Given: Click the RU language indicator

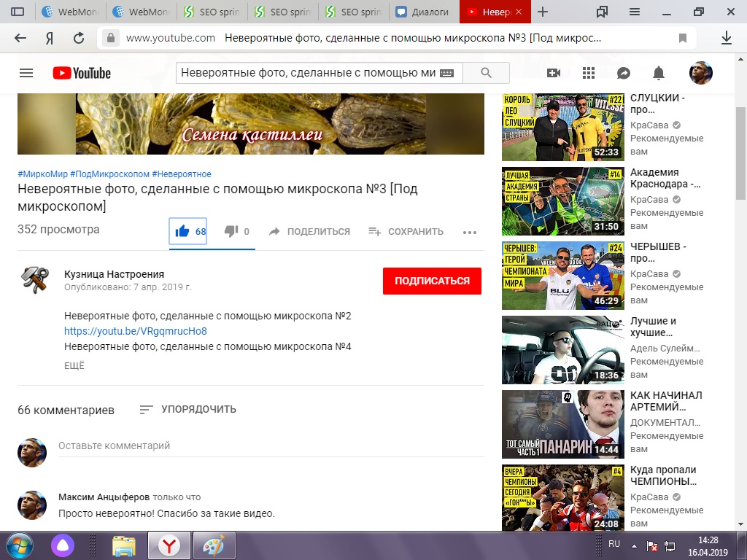Looking at the screenshot, I should 614,544.
